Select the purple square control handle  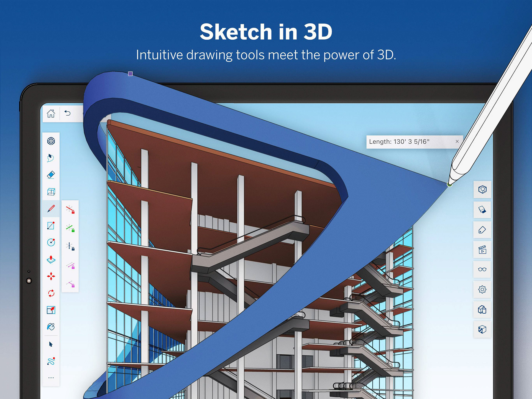130,73
